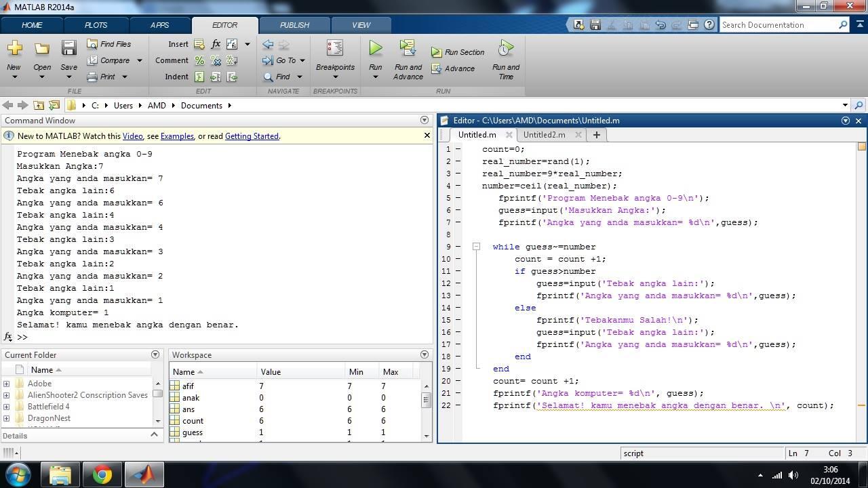Click the Help question mark icon
The height and width of the screenshot is (488, 868).
coord(709,24)
